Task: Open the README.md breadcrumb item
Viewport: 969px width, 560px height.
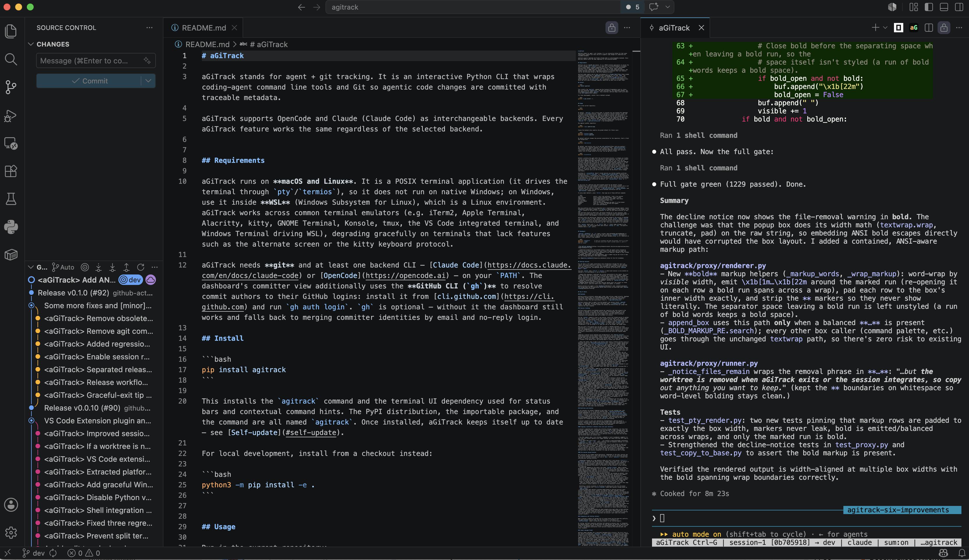Action: click(x=202, y=44)
